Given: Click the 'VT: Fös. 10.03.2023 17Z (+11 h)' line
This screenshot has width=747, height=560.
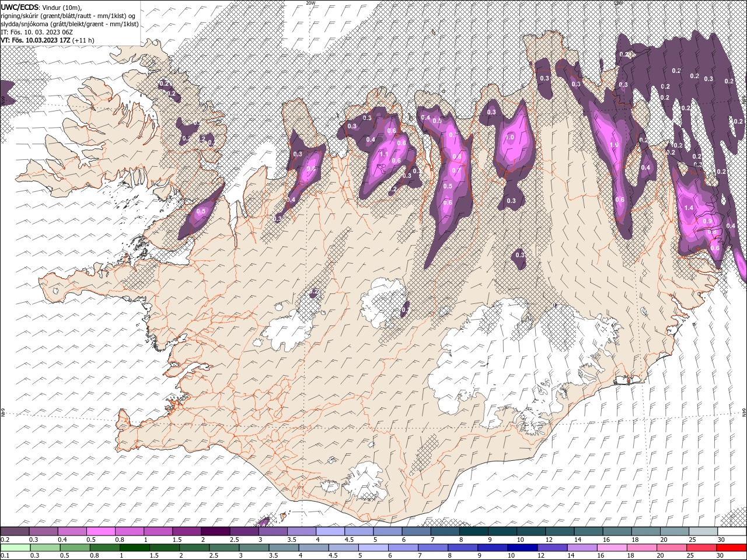Looking at the screenshot, I should click(48, 40).
